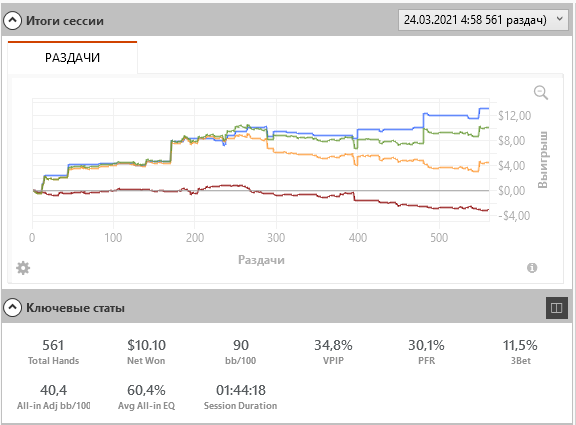Click the 34,8% VPIP stat
Viewport: 576px width, 425px height.
pos(333,352)
